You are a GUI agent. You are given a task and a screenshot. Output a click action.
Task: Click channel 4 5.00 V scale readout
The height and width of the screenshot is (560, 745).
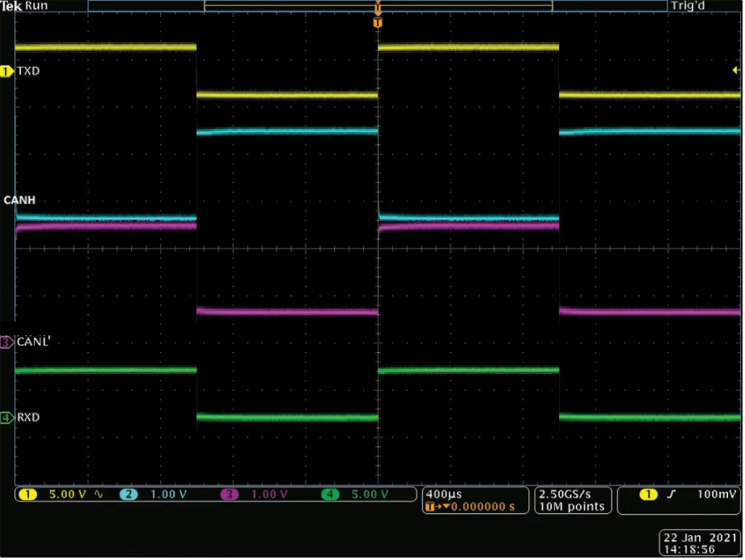370,495
